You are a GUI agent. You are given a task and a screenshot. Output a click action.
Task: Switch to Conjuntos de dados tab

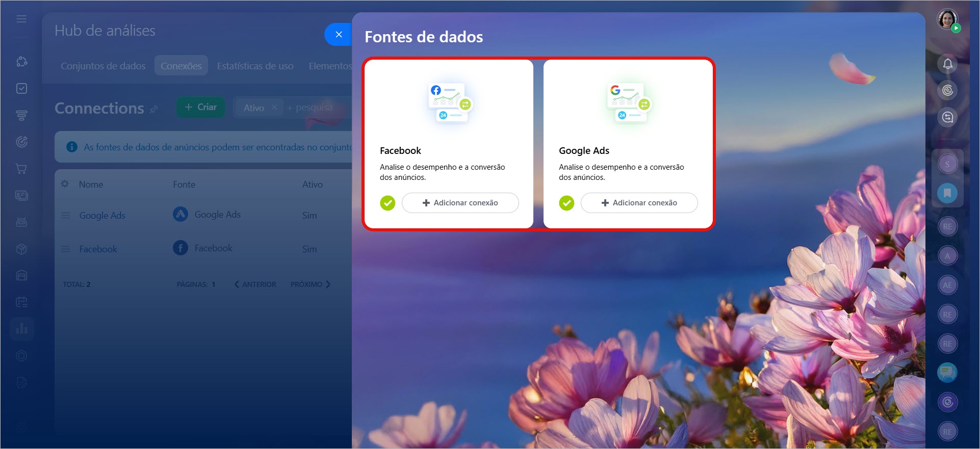click(x=103, y=66)
